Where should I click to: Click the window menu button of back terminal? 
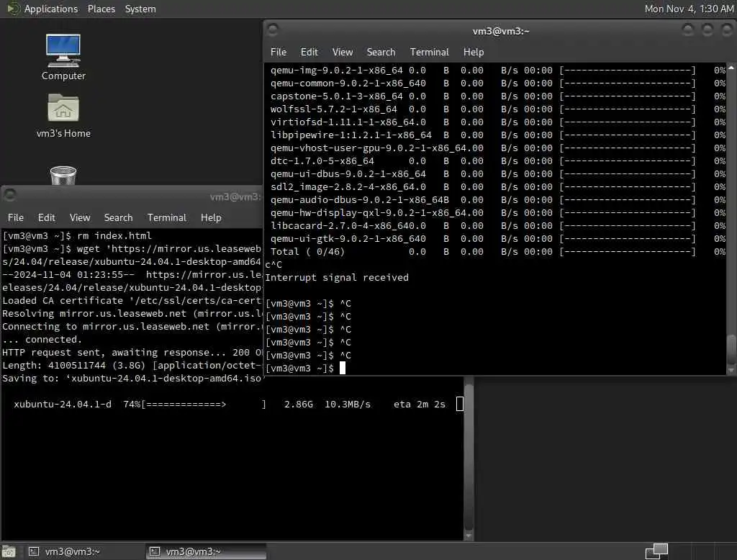coord(9,194)
